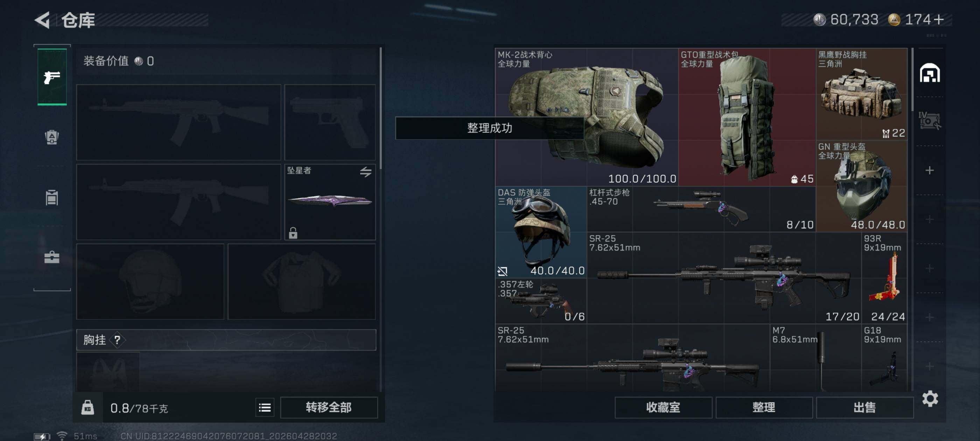Click the 转移全部 button
Image resolution: width=980 pixels, height=441 pixels.
point(329,407)
